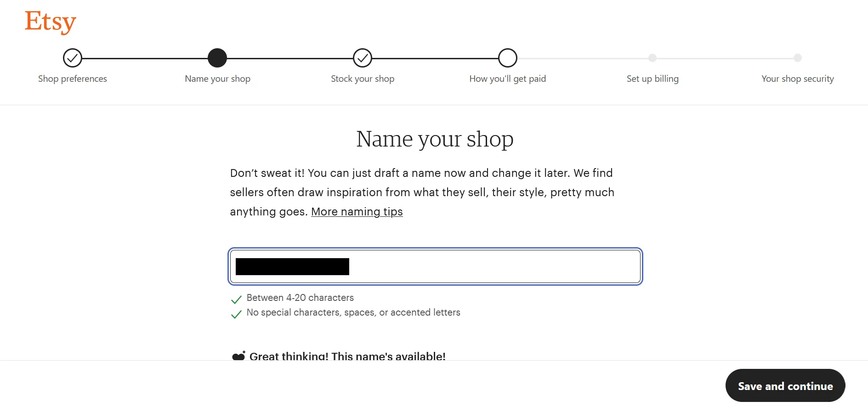Click the Etsy logo
This screenshot has height=407, width=868.
[51, 22]
